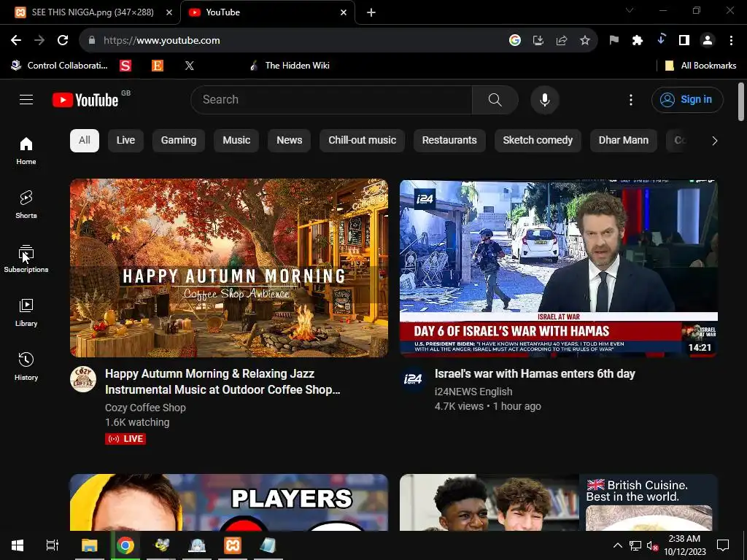Click the search magnifier button

[x=495, y=99]
